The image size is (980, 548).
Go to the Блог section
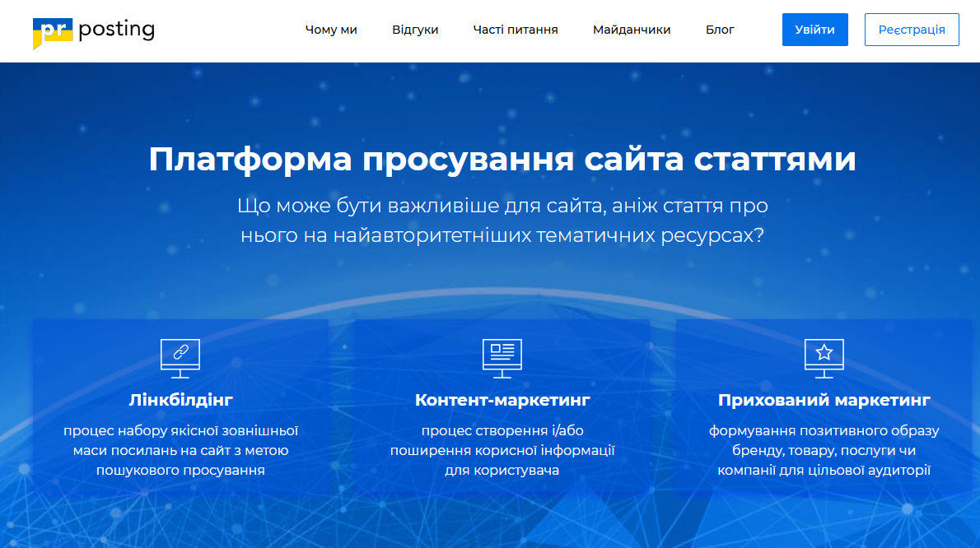[x=720, y=30]
